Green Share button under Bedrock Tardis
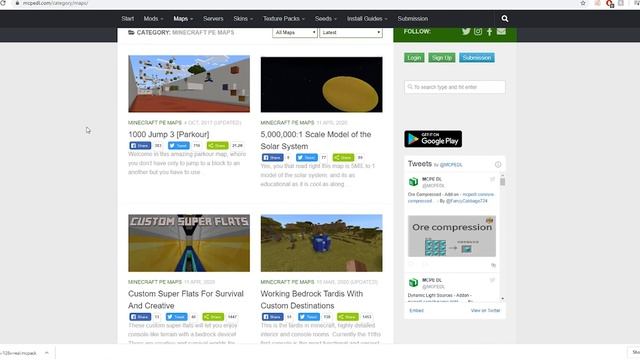 coord(348,317)
